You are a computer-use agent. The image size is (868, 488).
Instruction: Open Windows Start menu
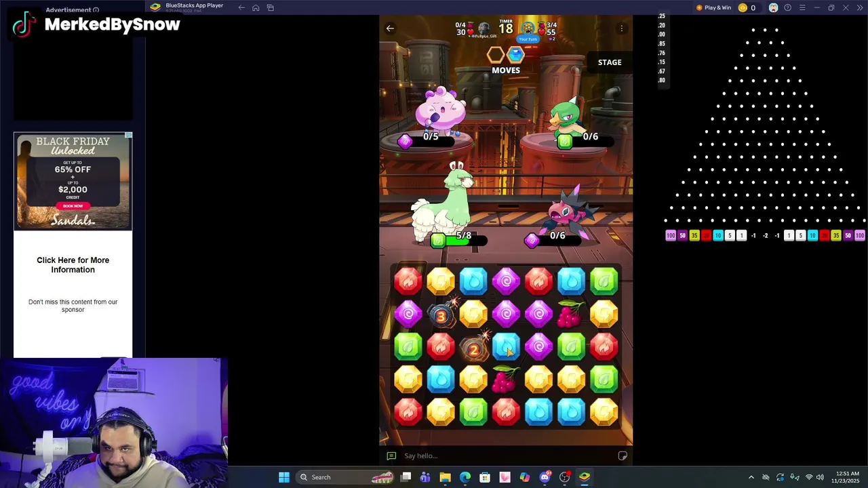[284, 477]
